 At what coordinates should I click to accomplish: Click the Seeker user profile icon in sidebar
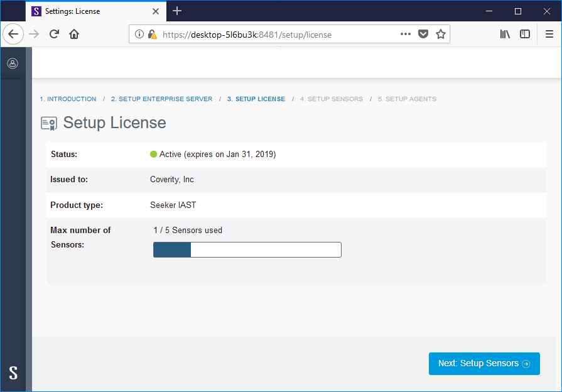13,63
